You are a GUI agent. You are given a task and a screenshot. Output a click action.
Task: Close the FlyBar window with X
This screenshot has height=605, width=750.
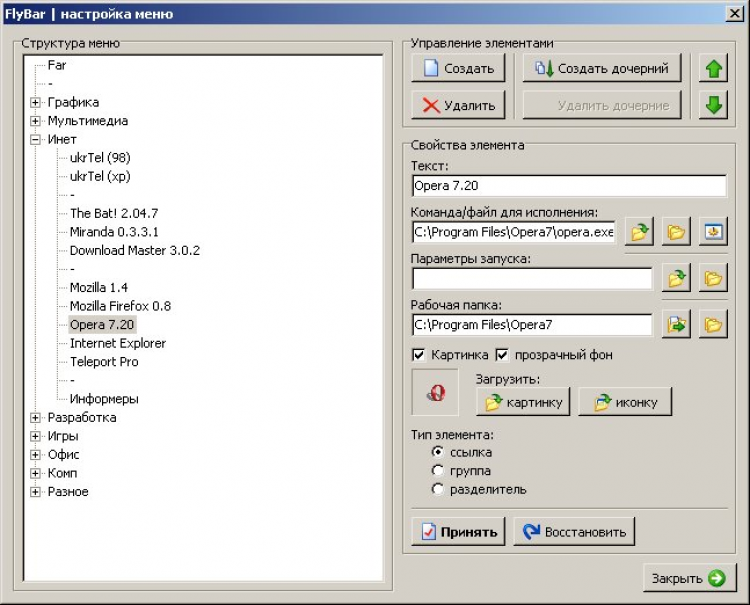(734, 14)
